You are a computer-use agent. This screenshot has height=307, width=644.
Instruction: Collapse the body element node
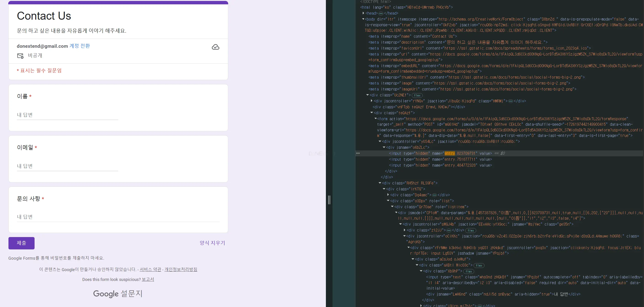(x=363, y=19)
